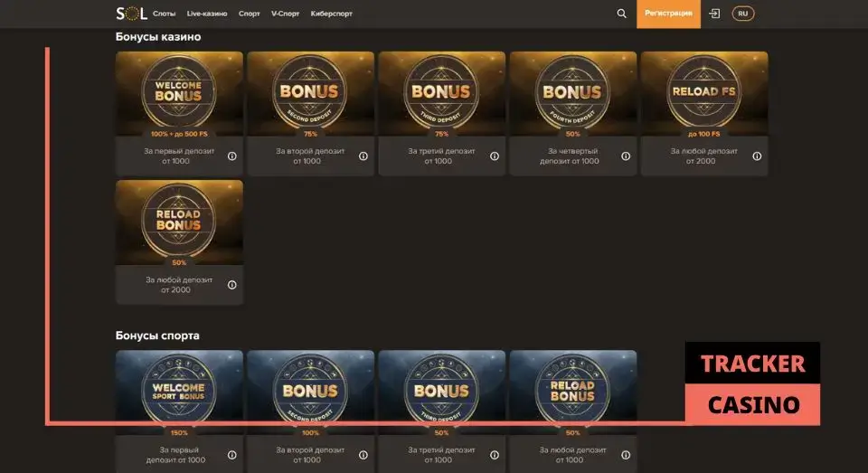This screenshot has height=473, width=868.
Task: Show info for sport second deposit bonus
Action: [363, 455]
